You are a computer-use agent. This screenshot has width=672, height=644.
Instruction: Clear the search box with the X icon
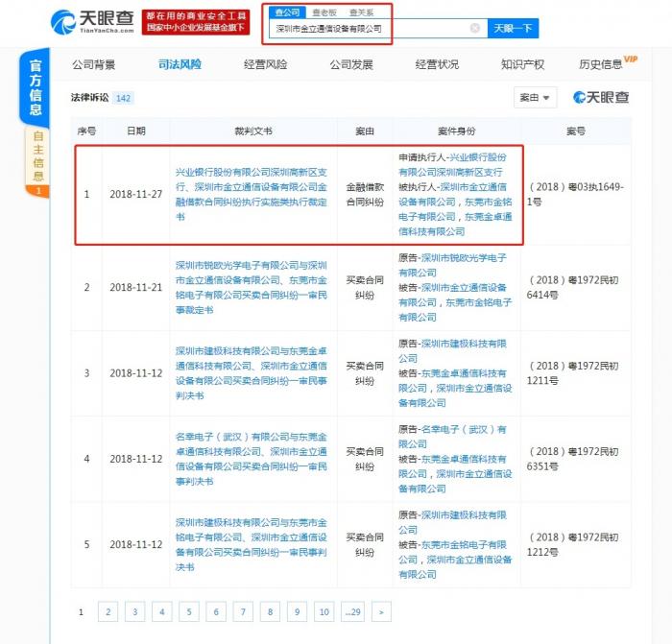click(x=474, y=29)
